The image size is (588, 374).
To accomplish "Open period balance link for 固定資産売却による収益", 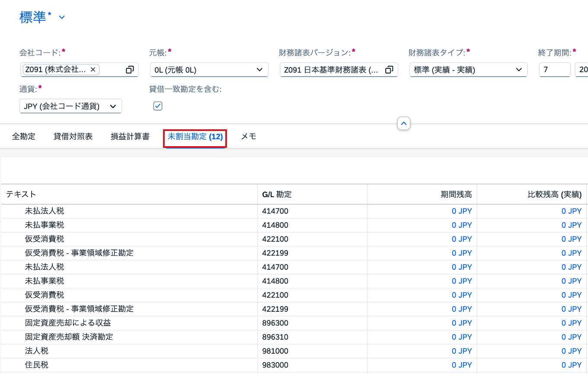I will coord(462,323).
